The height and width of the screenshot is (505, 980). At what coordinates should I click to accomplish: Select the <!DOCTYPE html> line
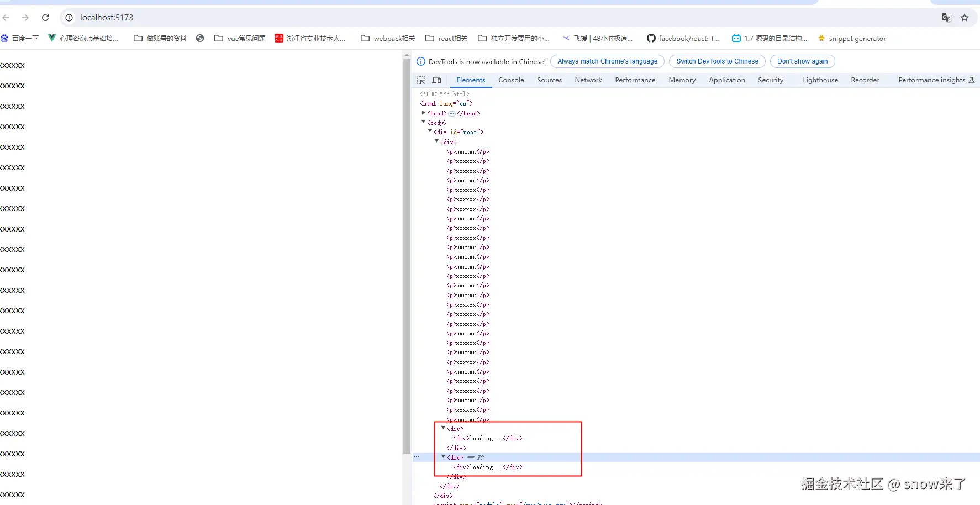click(x=445, y=94)
